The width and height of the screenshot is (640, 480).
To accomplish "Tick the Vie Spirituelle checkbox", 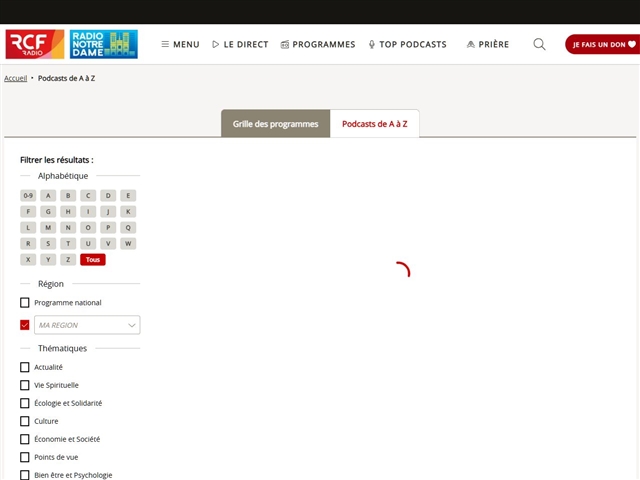I will click(25, 385).
